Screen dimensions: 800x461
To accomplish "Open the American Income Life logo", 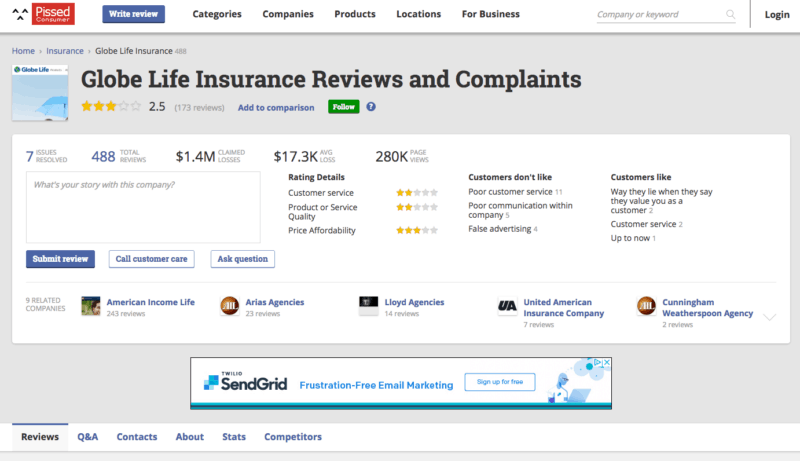I will 91,306.
